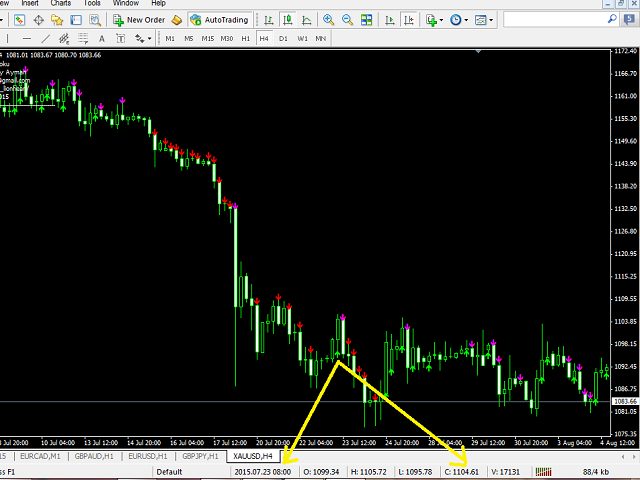Switch timeframe to W1
Image resolution: width=640 pixels, height=480 pixels.
point(302,39)
